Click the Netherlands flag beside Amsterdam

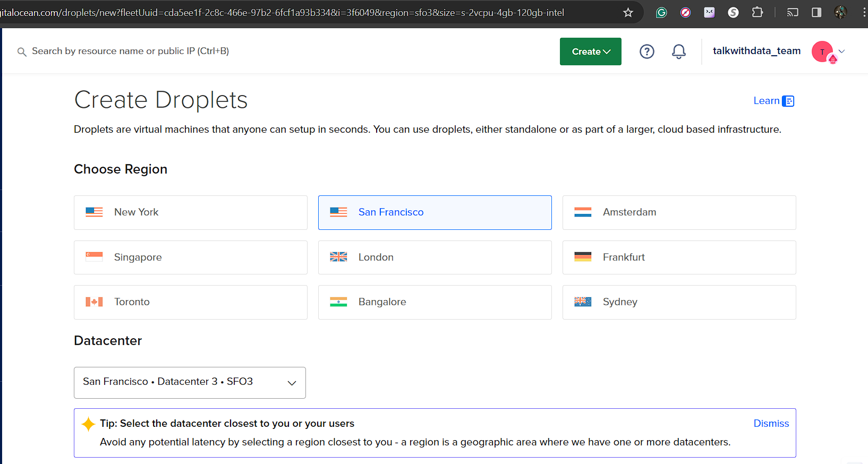click(583, 212)
